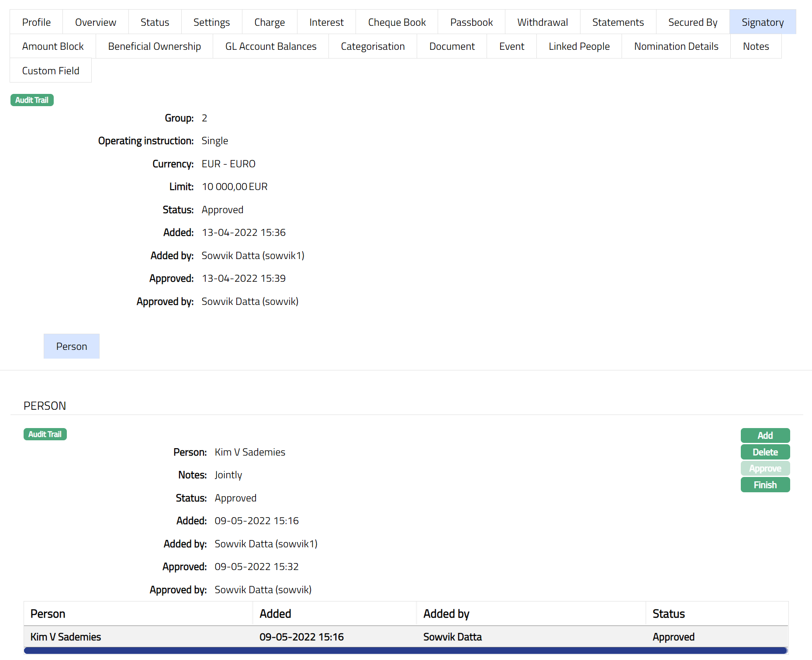Screen dimensions: 812x660
Task: Select the Person sub-tab
Action: [x=72, y=346]
